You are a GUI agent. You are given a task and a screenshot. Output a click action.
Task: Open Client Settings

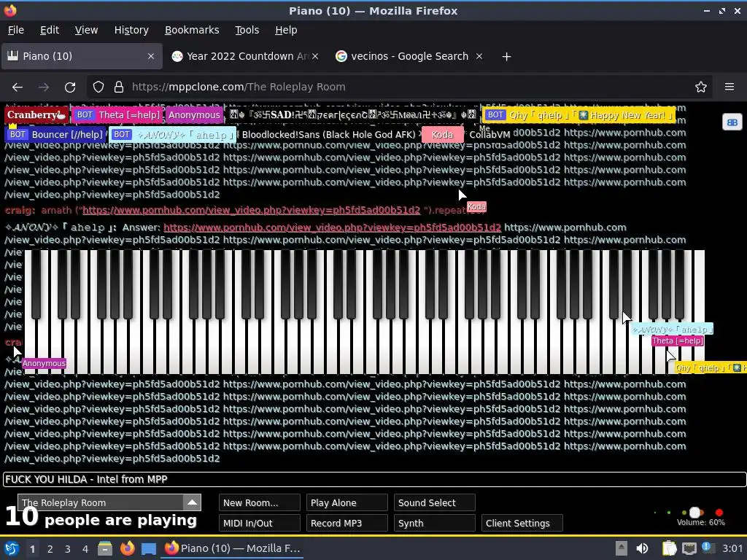[522, 523]
